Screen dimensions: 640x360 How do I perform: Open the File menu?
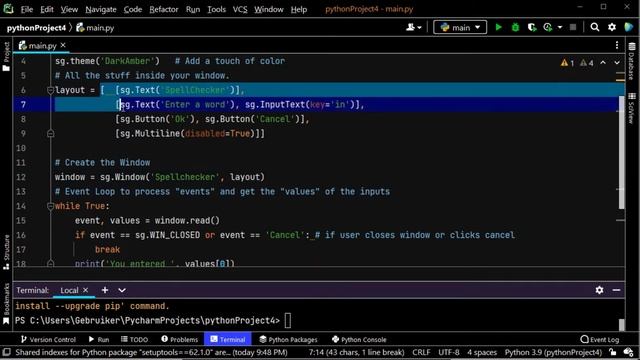tap(27, 9)
